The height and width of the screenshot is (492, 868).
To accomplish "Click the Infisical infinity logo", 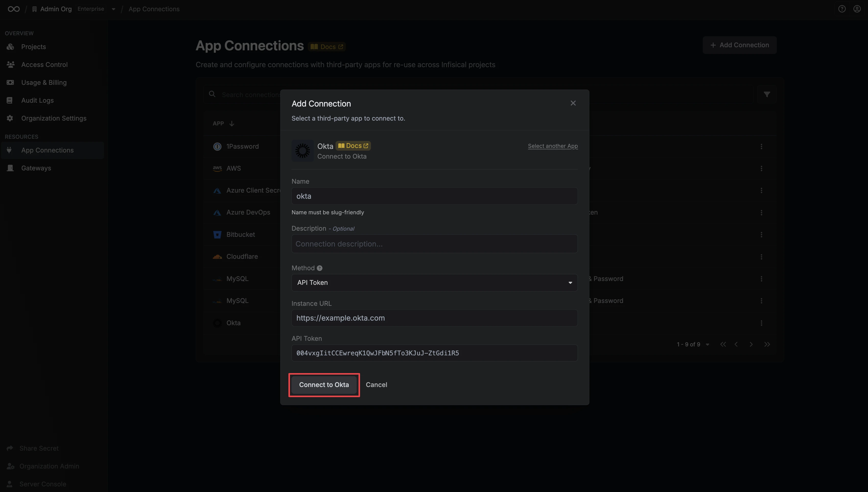I will [x=14, y=9].
